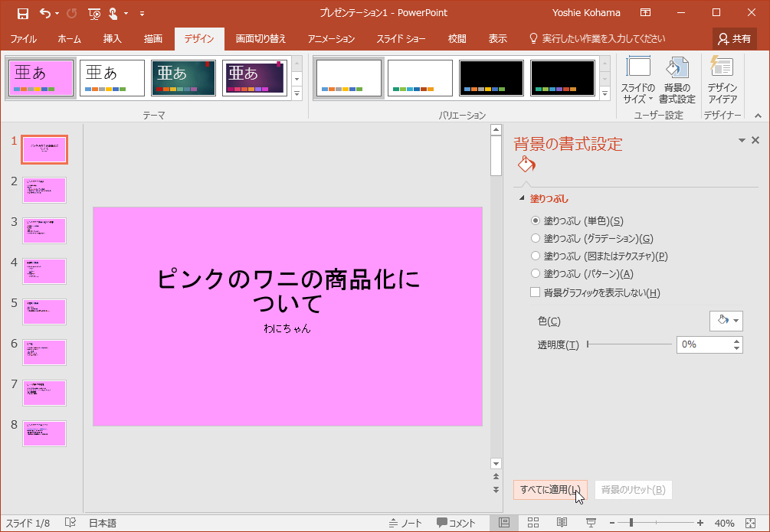Select slide 4 thumbnail in the pane
This screenshot has width=770, height=532.
point(44,271)
